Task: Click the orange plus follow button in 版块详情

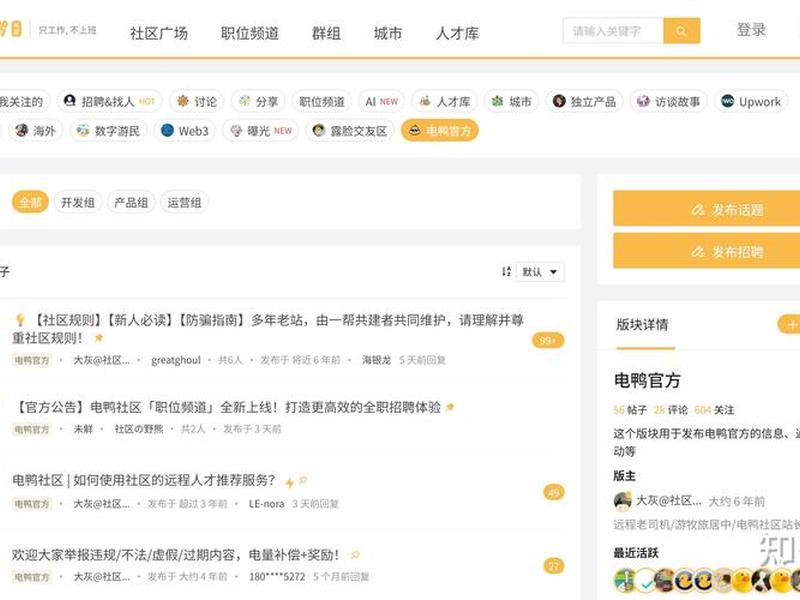Action: (789, 324)
